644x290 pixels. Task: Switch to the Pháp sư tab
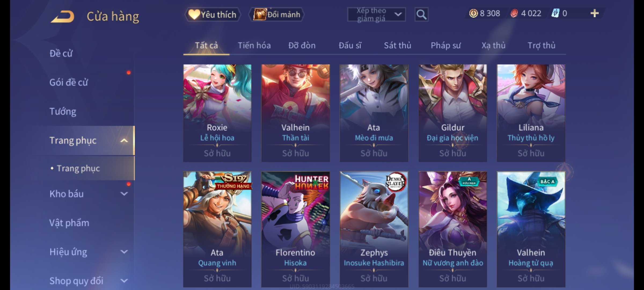(445, 45)
